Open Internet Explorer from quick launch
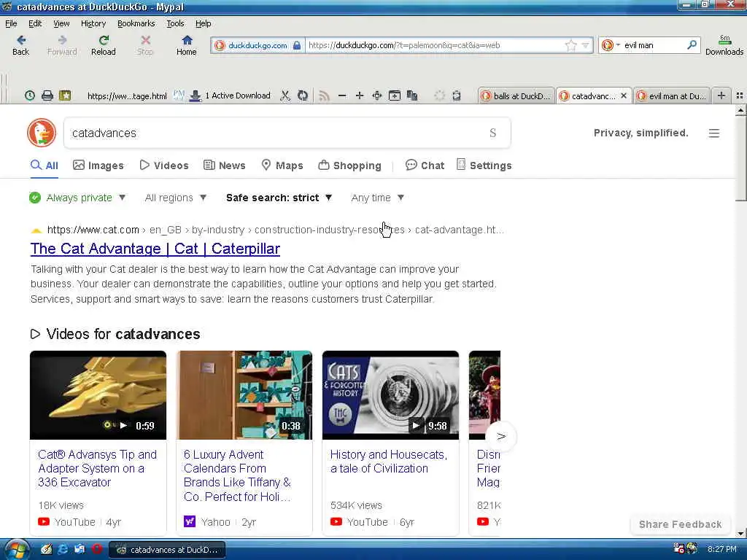The width and height of the screenshot is (747, 560). pyautogui.click(x=63, y=549)
